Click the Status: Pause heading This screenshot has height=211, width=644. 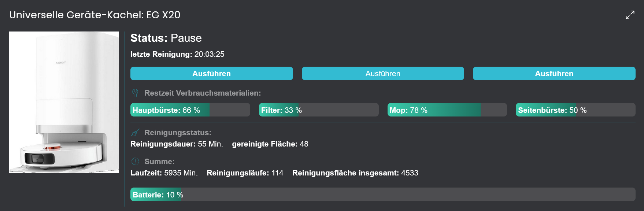166,38
